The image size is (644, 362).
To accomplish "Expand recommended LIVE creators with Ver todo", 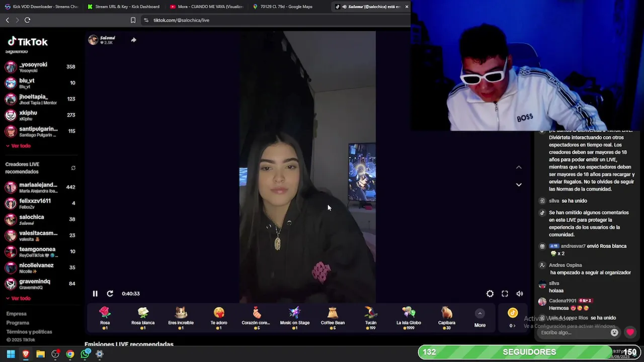I will 18,298.
